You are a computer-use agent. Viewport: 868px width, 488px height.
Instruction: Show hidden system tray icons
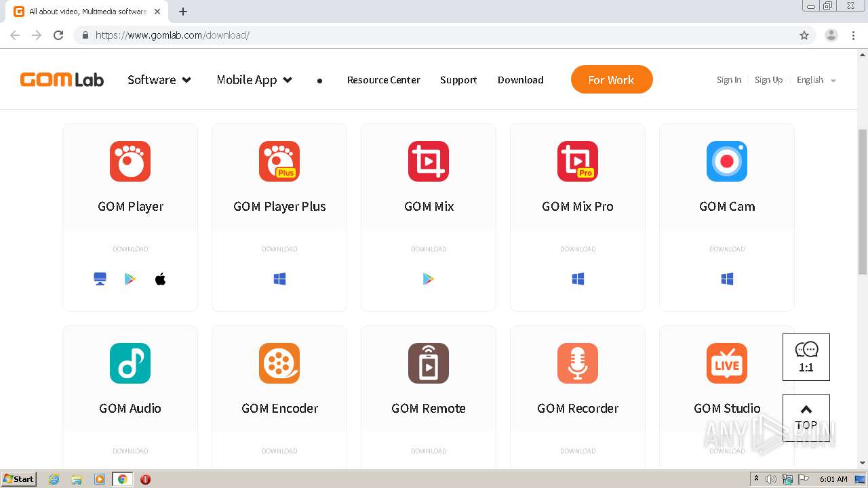756,479
